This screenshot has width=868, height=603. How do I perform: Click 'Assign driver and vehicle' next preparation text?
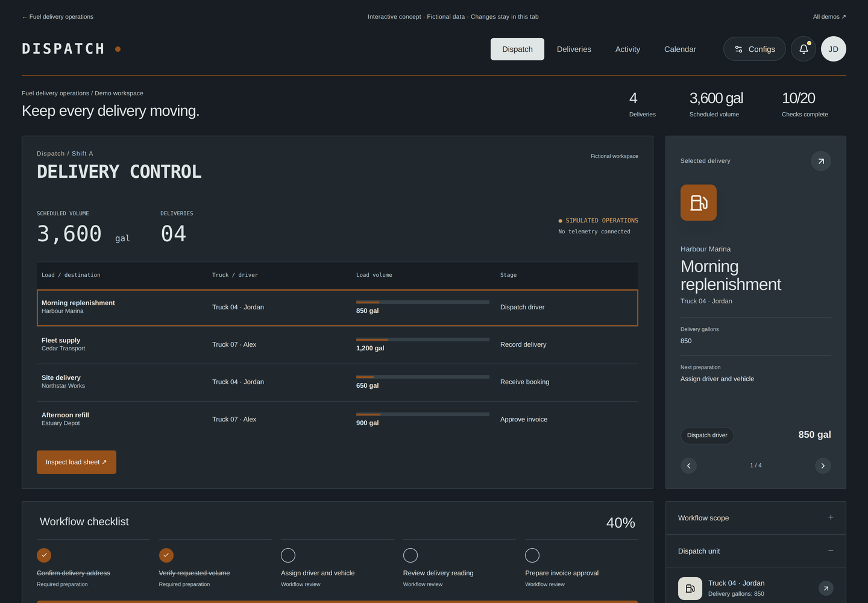click(717, 379)
